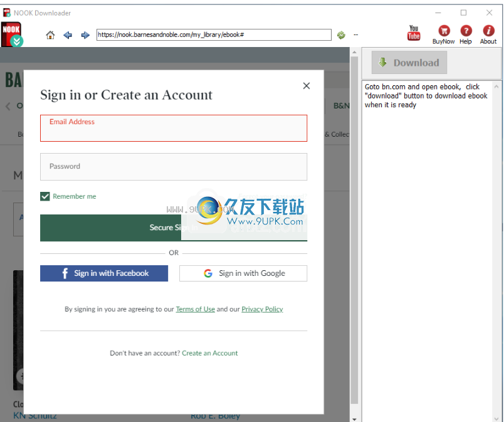Click the Secure Sign In button
This screenshot has width=504, height=422.
pos(174,228)
